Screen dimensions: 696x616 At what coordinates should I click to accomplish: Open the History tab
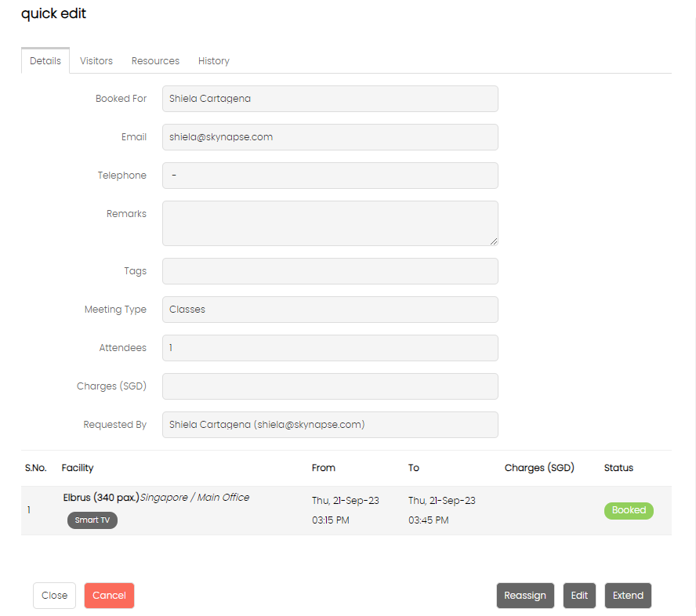(213, 61)
